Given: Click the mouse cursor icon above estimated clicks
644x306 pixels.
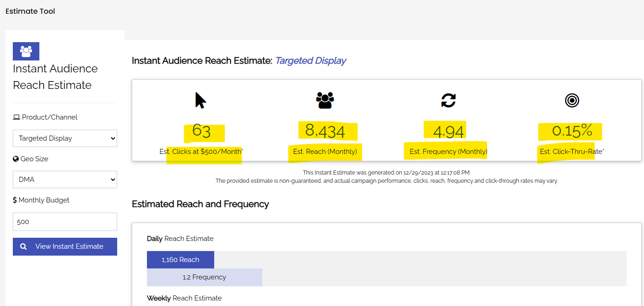Looking at the screenshot, I should pos(200,100).
